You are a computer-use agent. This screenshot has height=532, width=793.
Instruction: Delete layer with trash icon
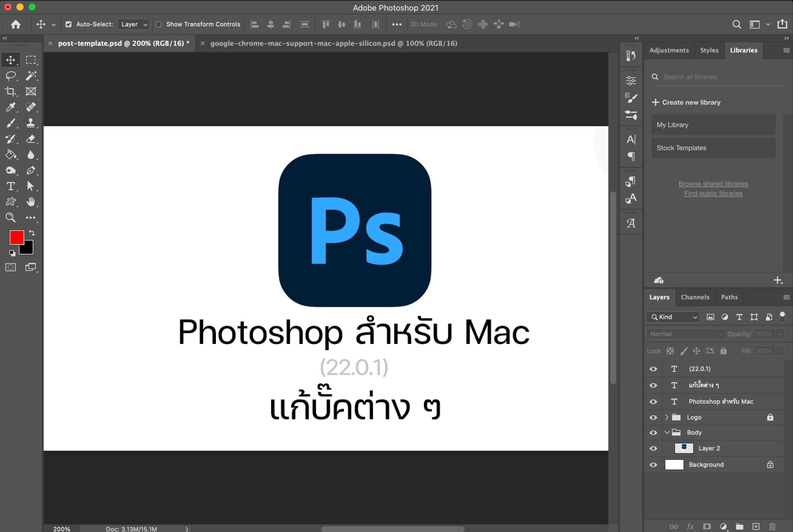(x=772, y=526)
